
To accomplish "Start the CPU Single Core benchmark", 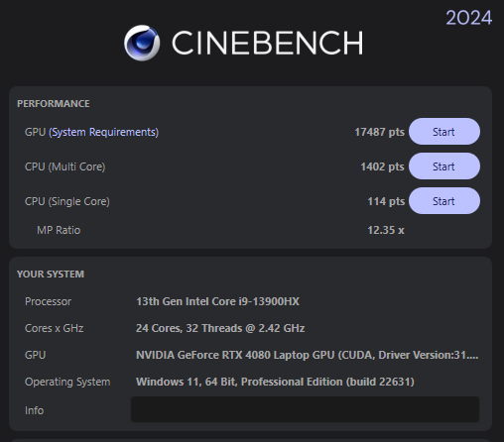I will [x=444, y=201].
